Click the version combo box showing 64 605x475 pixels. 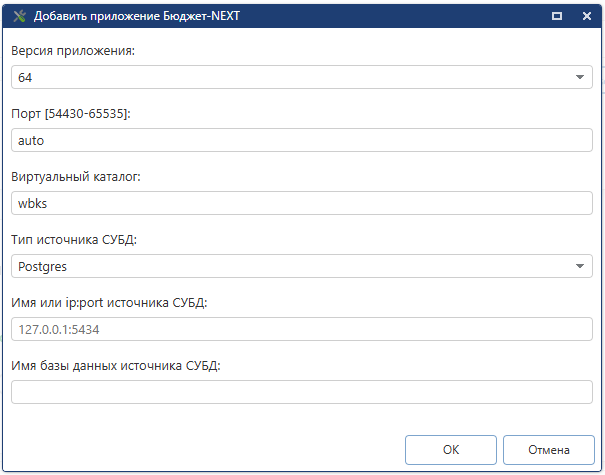[290, 77]
